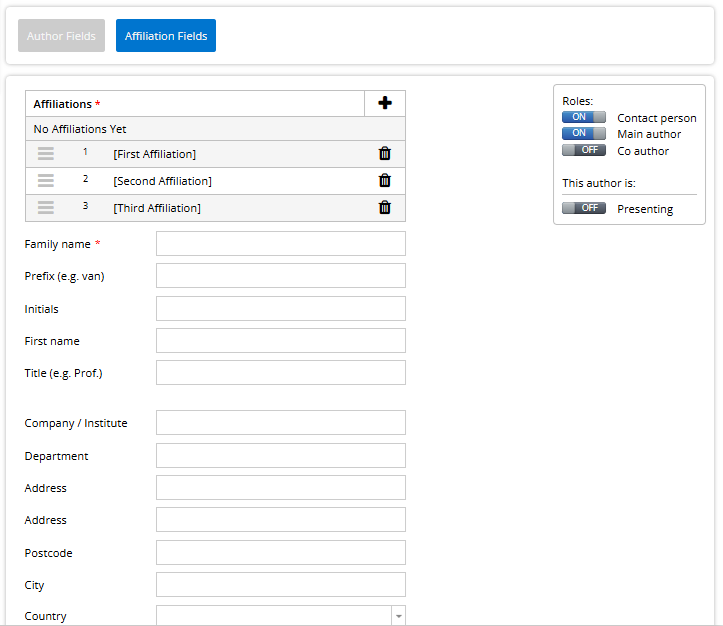Click the Third Affiliation drag handle
Viewport: 723px width, 626px height.
pyautogui.click(x=46, y=207)
